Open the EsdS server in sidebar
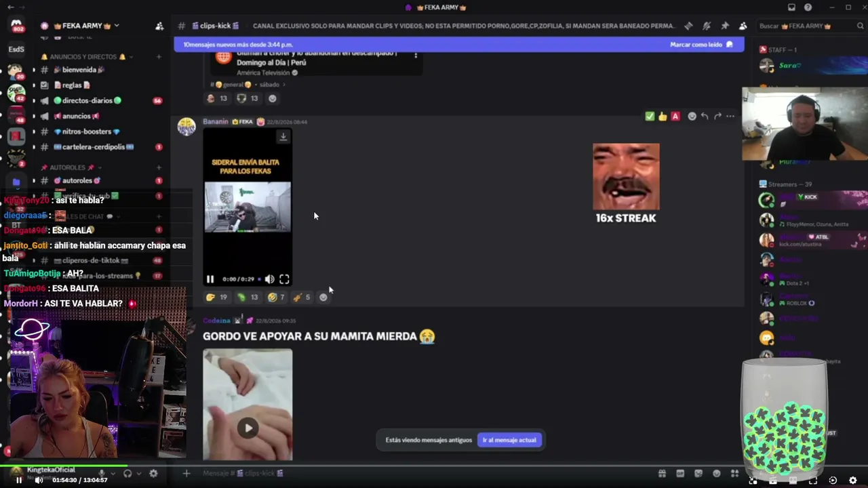Viewport: 868px width, 488px height. tap(17, 49)
